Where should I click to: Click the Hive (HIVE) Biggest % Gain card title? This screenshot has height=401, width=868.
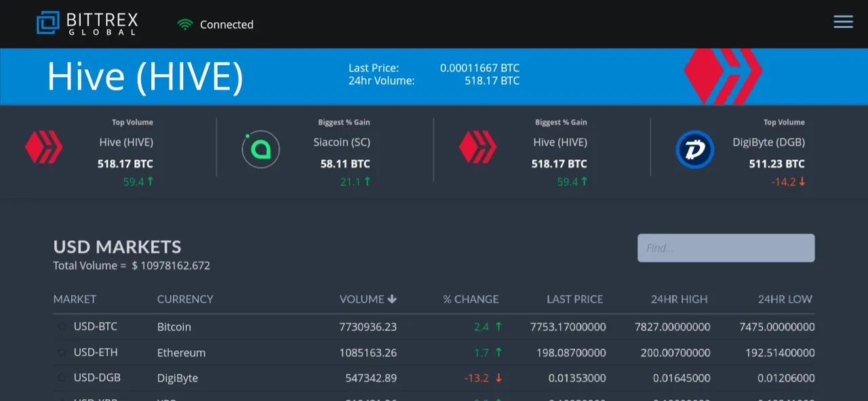point(560,142)
